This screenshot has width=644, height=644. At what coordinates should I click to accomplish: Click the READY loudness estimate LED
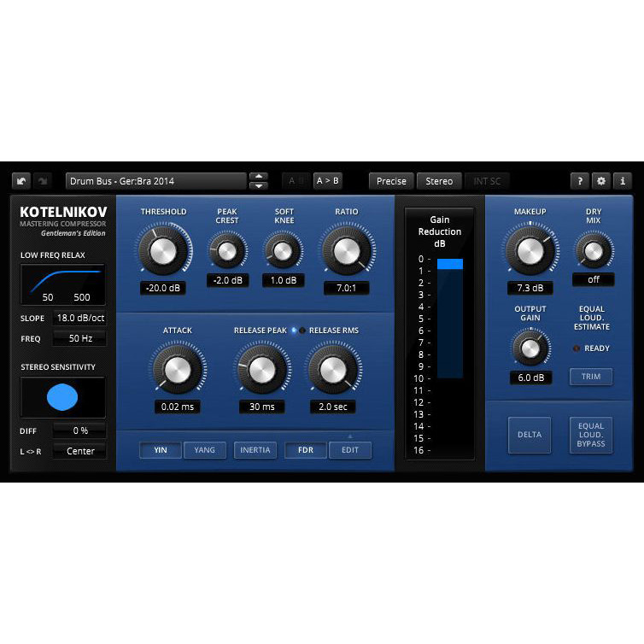(x=577, y=348)
